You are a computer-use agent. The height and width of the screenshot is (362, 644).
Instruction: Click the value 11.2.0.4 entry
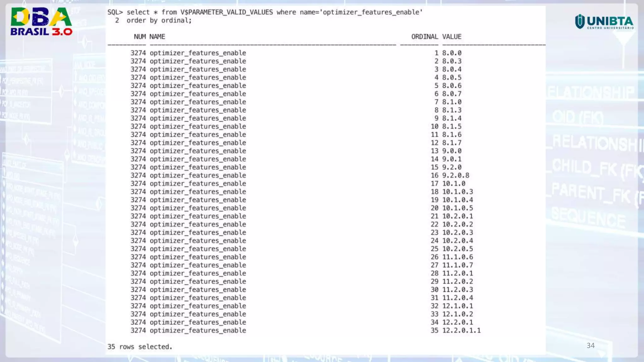(x=457, y=298)
